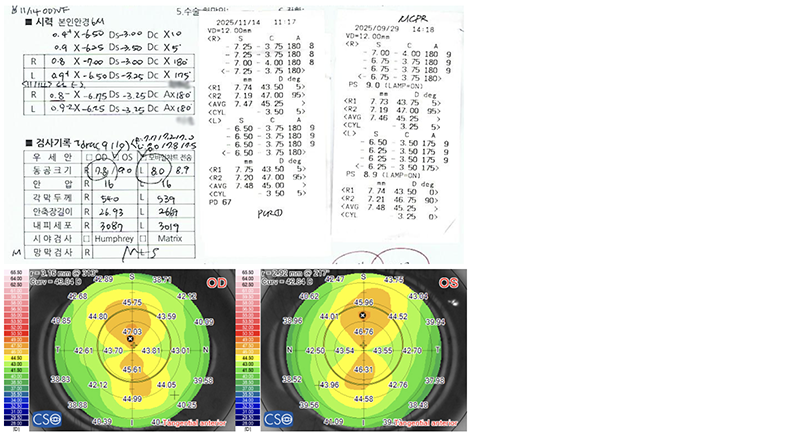Click the 45.96 reading on OS map
Screen dimensions: 799x439
pyautogui.click(x=363, y=303)
